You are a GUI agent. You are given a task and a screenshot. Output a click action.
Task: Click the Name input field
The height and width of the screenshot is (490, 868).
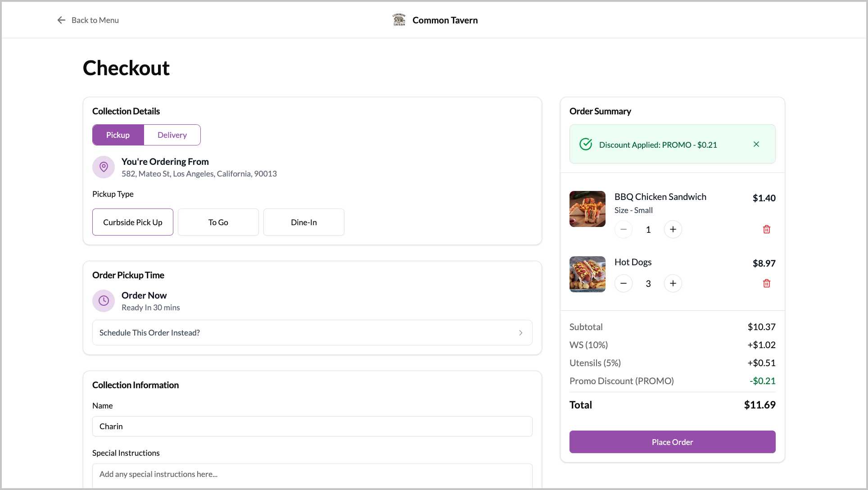(x=312, y=426)
